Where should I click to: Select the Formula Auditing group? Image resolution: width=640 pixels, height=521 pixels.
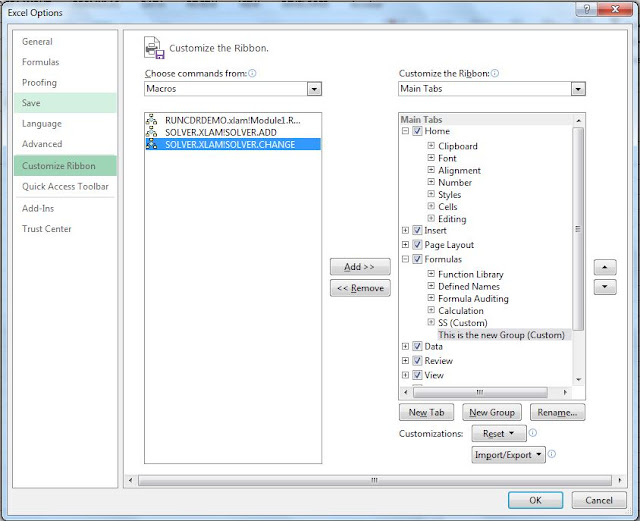(x=473, y=298)
